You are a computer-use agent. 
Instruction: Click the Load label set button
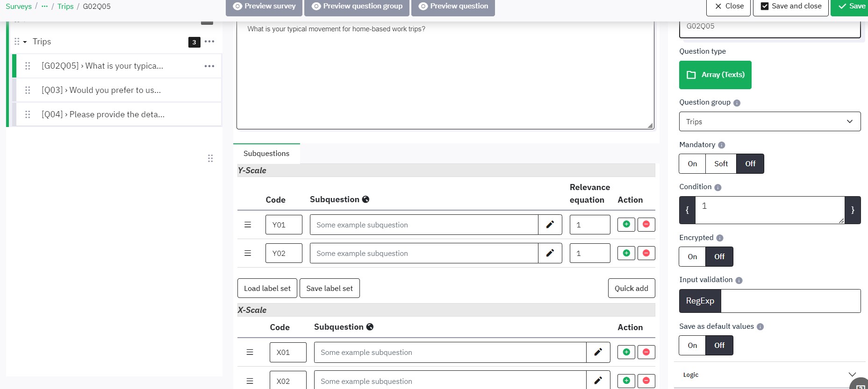pos(267,288)
